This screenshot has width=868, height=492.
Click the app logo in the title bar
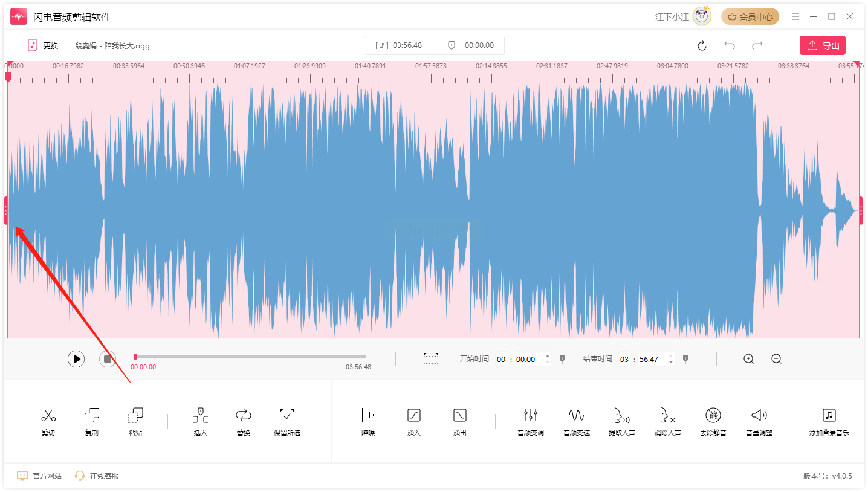(x=19, y=16)
